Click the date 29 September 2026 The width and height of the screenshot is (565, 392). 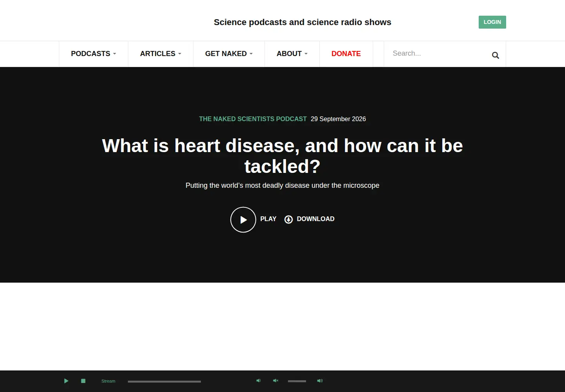(338, 119)
